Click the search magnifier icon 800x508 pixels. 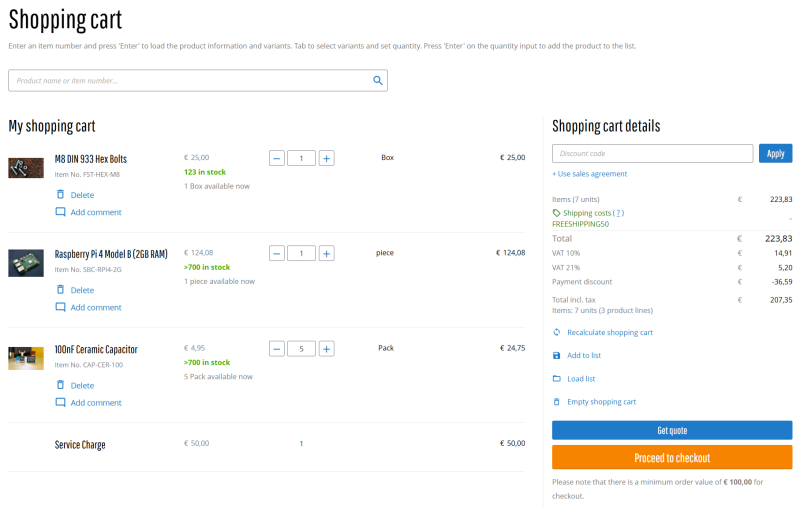tap(377, 81)
